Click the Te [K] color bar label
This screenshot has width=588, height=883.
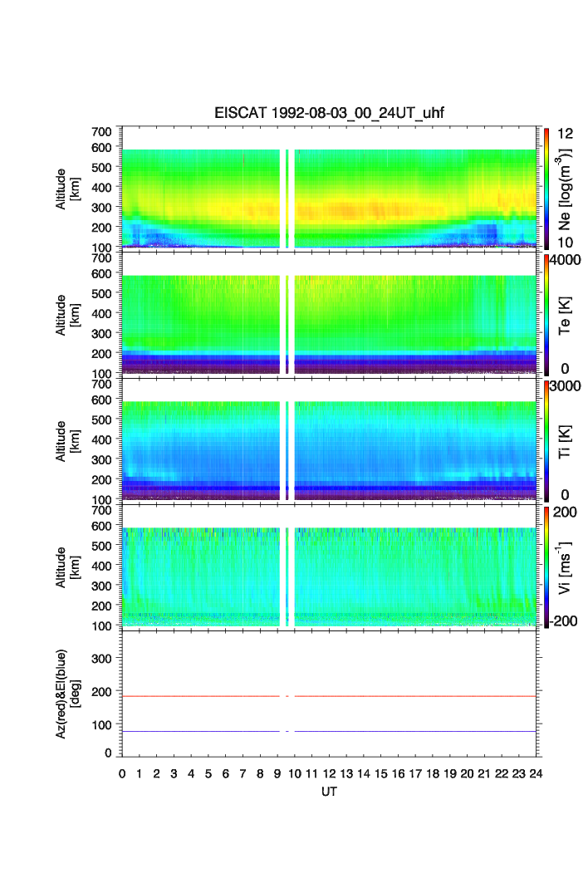click(x=564, y=316)
